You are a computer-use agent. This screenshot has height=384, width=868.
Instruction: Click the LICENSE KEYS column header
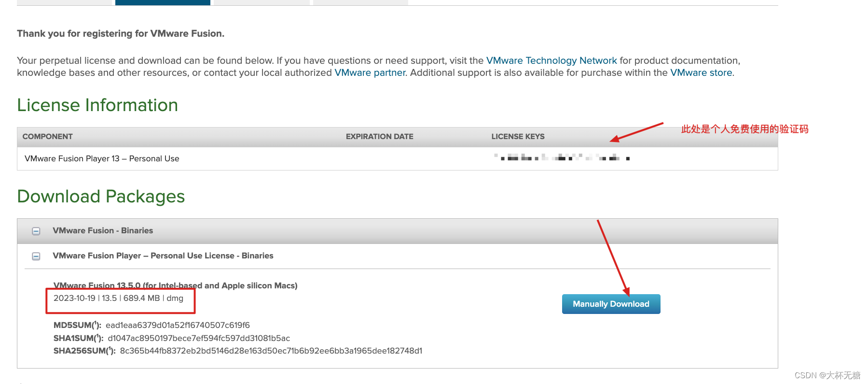click(518, 137)
